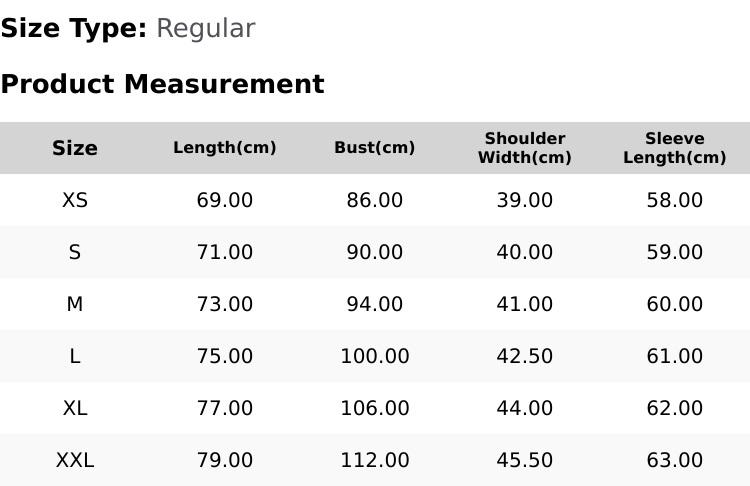Click the Regular size type text

click(206, 29)
